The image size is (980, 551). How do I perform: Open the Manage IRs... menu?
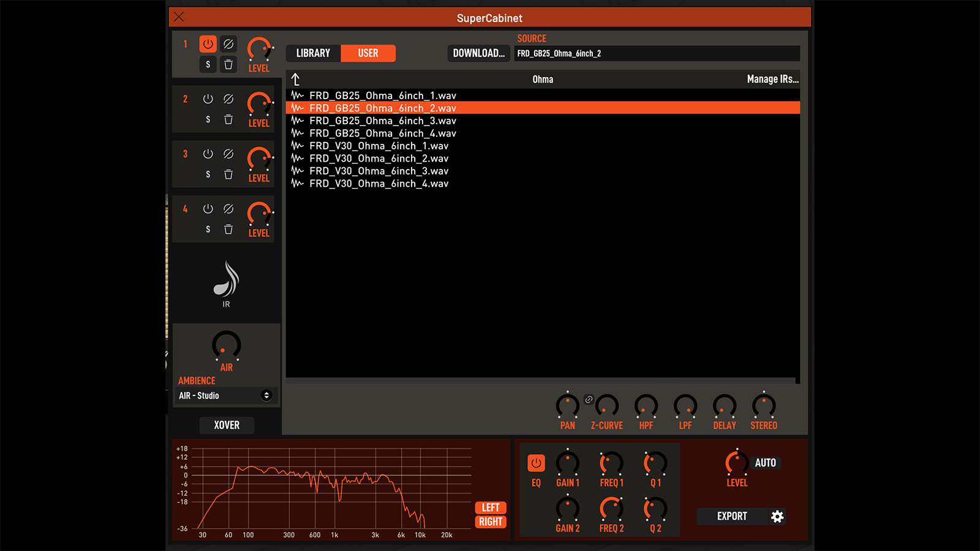[x=772, y=80]
